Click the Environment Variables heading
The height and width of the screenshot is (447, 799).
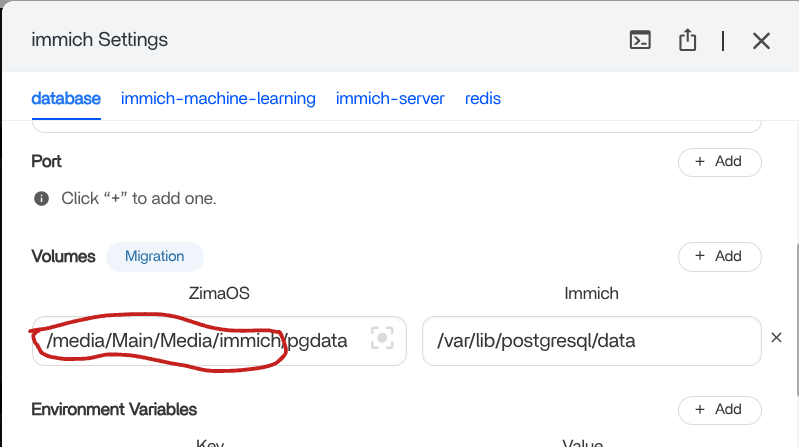[114, 409]
